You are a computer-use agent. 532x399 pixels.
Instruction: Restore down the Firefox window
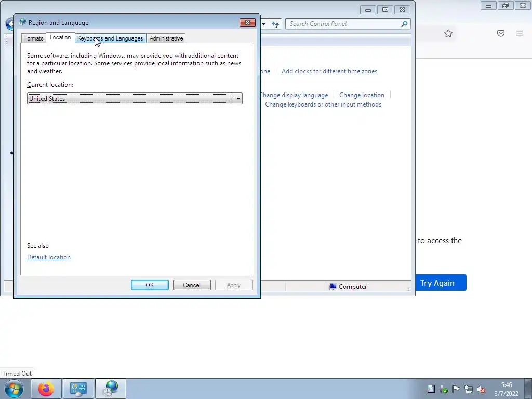[x=506, y=6]
